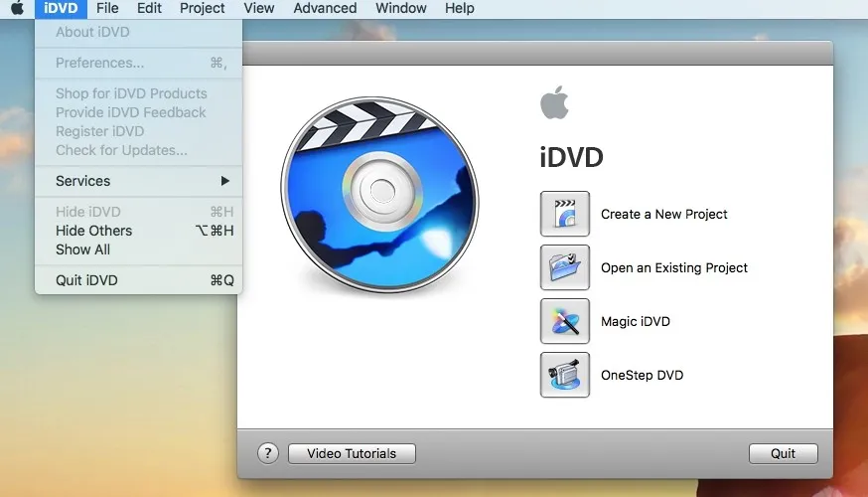868x497 pixels.
Task: Open the View menu
Action: pos(259,8)
